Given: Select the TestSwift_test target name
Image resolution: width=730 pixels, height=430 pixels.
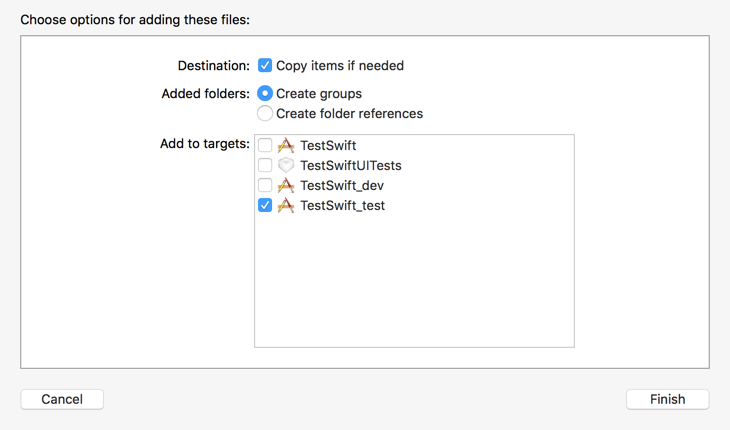Looking at the screenshot, I should pyautogui.click(x=343, y=206).
